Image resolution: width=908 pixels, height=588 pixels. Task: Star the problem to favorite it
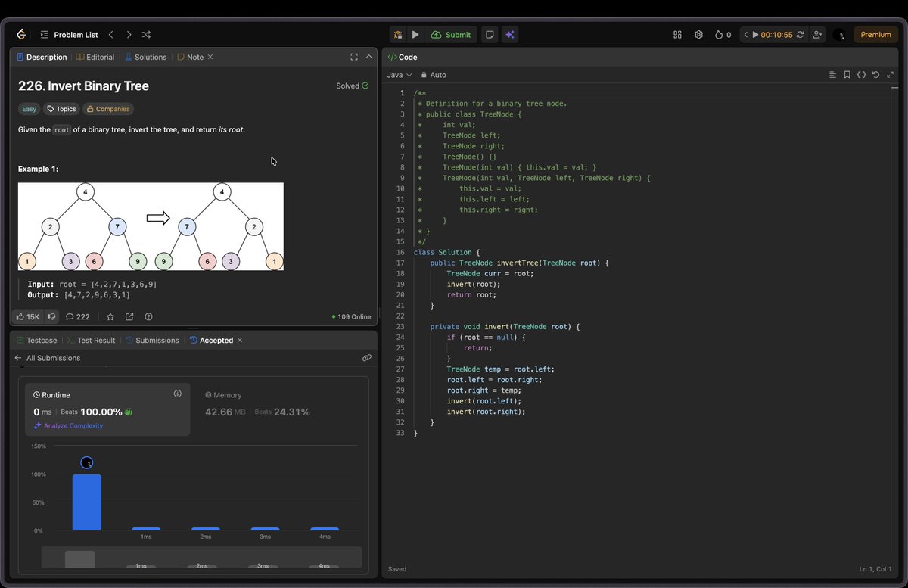click(110, 316)
